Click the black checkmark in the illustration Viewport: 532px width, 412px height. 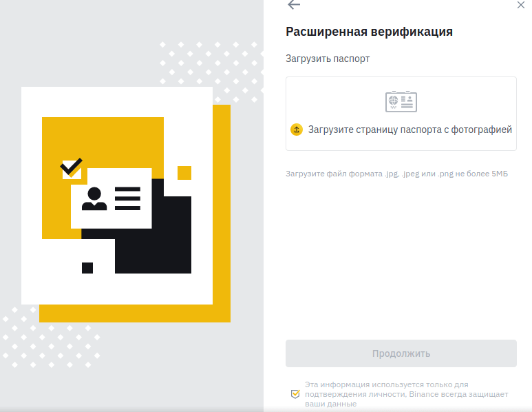pyautogui.click(x=72, y=167)
